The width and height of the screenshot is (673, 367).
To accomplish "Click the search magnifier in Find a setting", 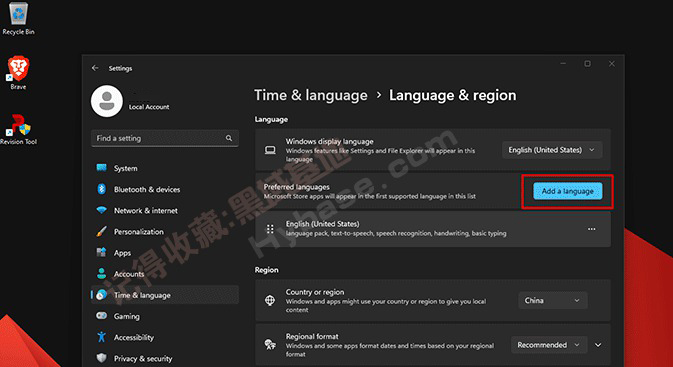I will [x=229, y=138].
